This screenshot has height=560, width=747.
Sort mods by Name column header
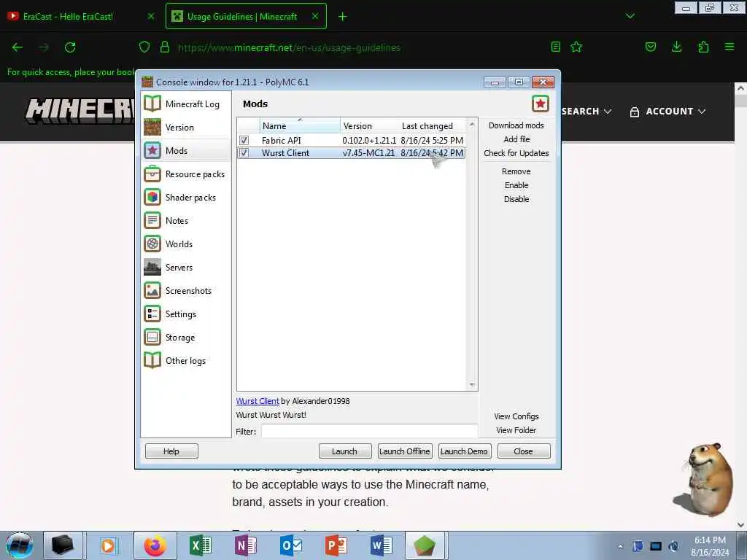click(300, 125)
